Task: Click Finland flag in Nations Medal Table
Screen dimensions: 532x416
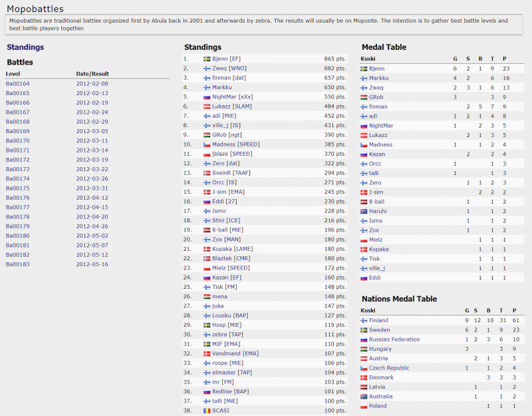Action: [x=364, y=320]
